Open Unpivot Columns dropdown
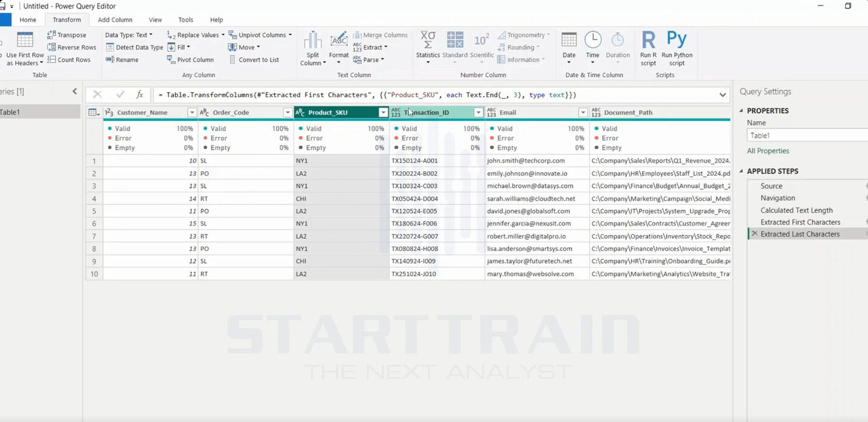This screenshot has height=422, width=868. [260, 35]
